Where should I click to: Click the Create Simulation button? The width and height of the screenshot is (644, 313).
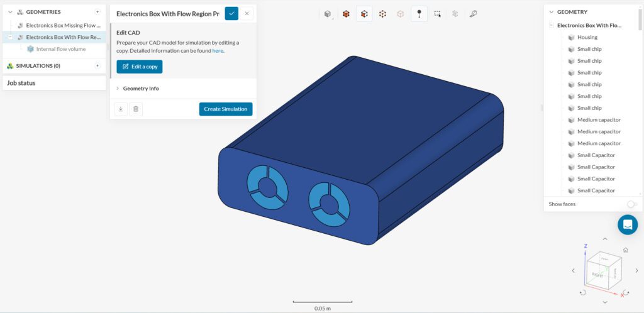pyautogui.click(x=226, y=109)
